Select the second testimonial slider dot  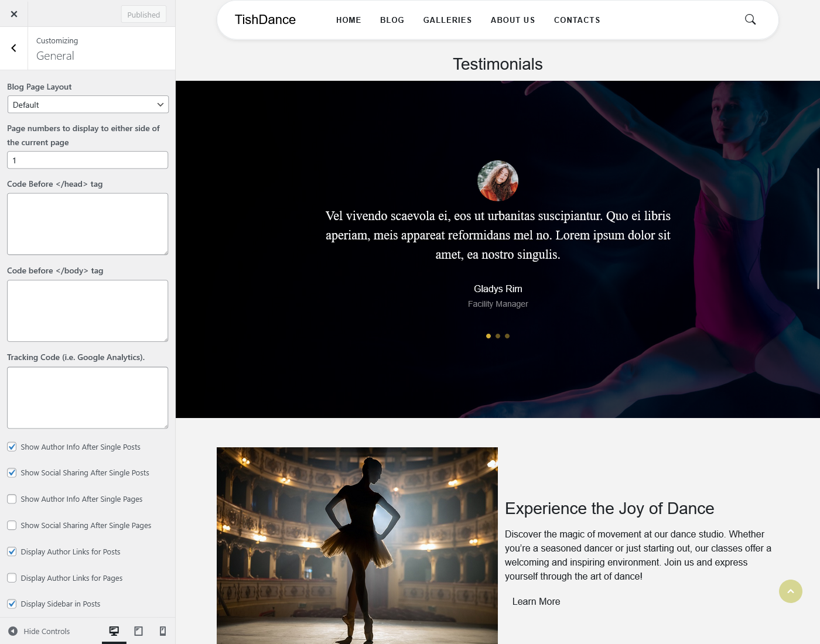coord(498,336)
